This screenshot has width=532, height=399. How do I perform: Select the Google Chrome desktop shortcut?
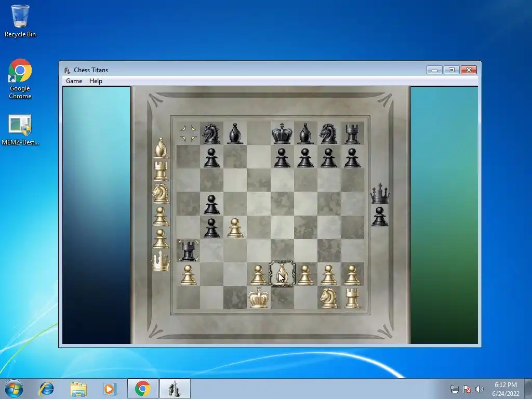tap(20, 79)
